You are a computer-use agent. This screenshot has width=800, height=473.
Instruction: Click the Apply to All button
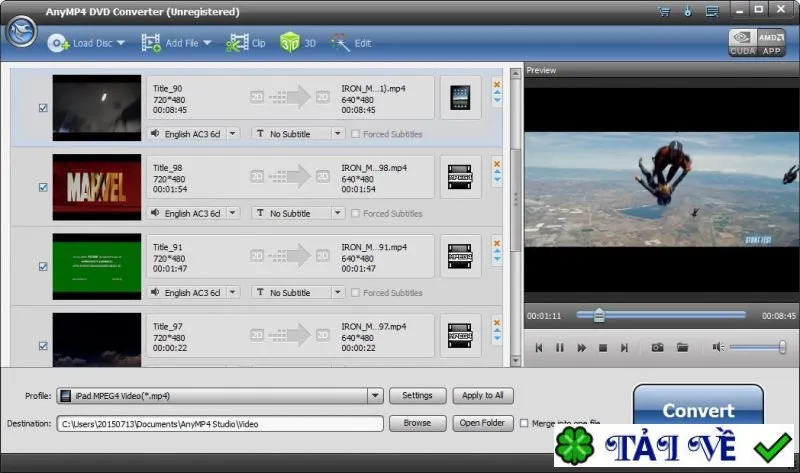(x=483, y=395)
